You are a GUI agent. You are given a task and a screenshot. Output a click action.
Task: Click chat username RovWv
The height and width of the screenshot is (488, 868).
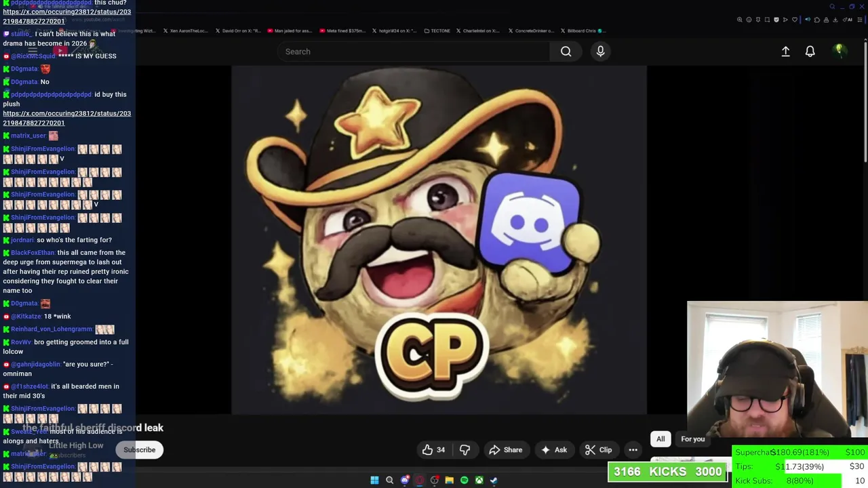click(21, 342)
